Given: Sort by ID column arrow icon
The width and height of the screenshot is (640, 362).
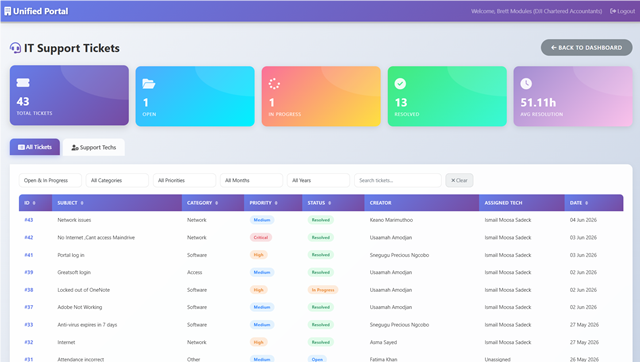Looking at the screenshot, I should (x=34, y=203).
